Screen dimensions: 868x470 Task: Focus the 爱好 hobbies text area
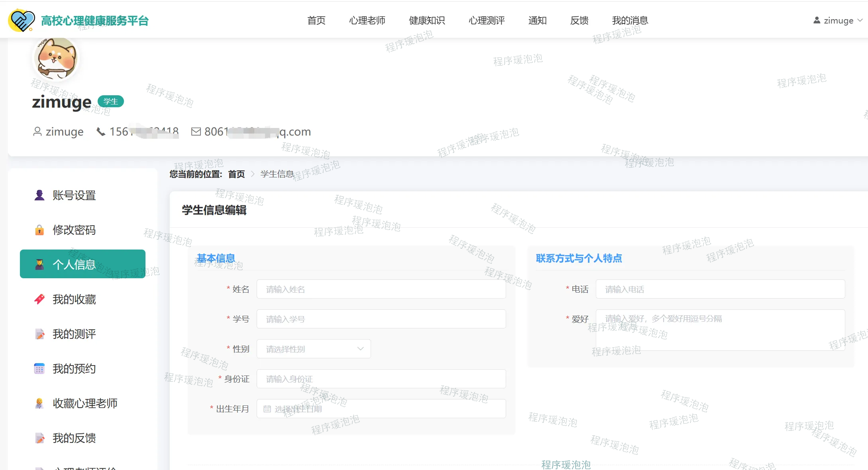[720, 330]
